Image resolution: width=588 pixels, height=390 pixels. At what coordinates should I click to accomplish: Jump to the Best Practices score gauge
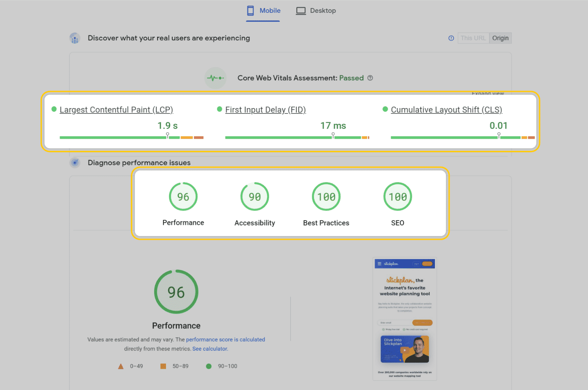pyautogui.click(x=326, y=197)
